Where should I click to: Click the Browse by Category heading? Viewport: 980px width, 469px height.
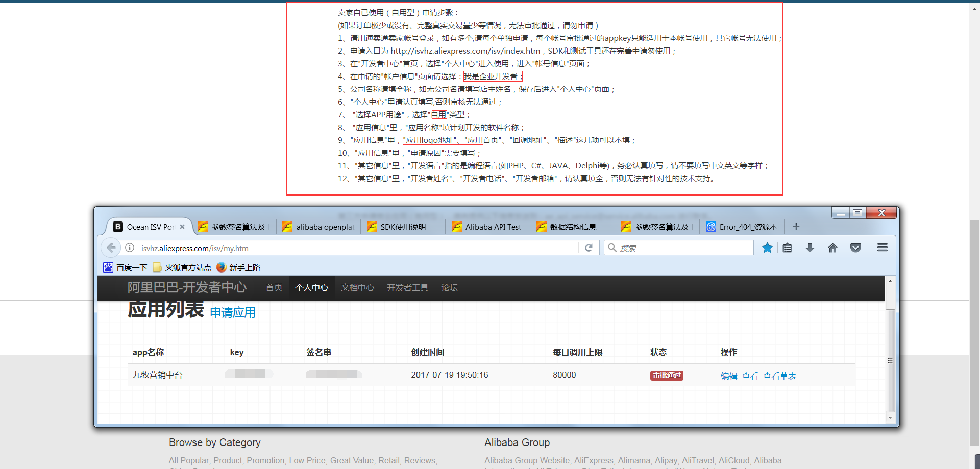click(215, 442)
